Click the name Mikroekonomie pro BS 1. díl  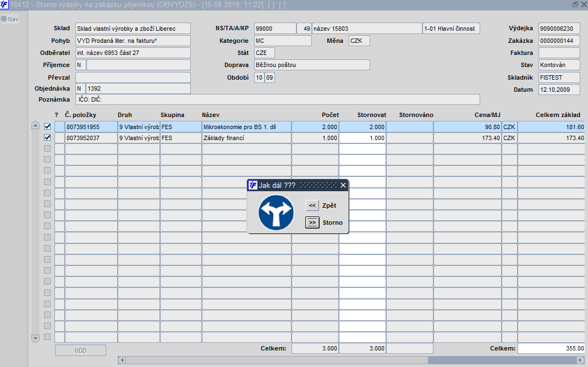(246, 127)
